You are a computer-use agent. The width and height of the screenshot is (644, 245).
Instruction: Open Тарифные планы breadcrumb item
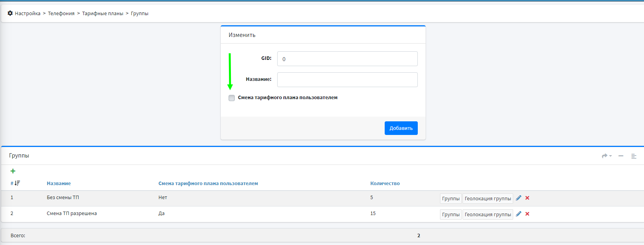[x=102, y=14]
